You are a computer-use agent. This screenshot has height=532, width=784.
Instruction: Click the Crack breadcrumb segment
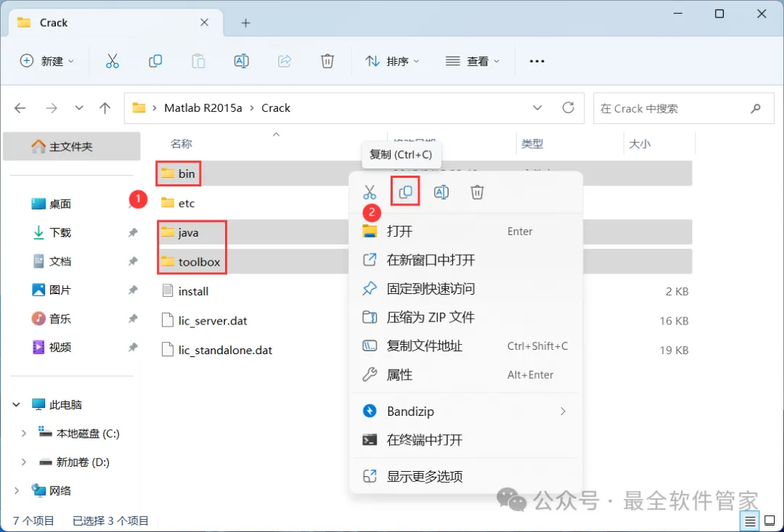276,108
